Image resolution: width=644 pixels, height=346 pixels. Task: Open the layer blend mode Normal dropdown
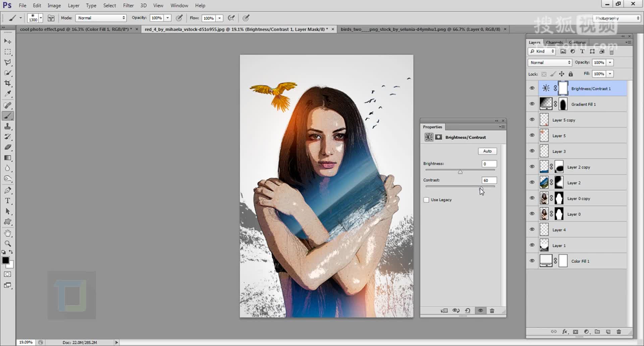click(549, 63)
